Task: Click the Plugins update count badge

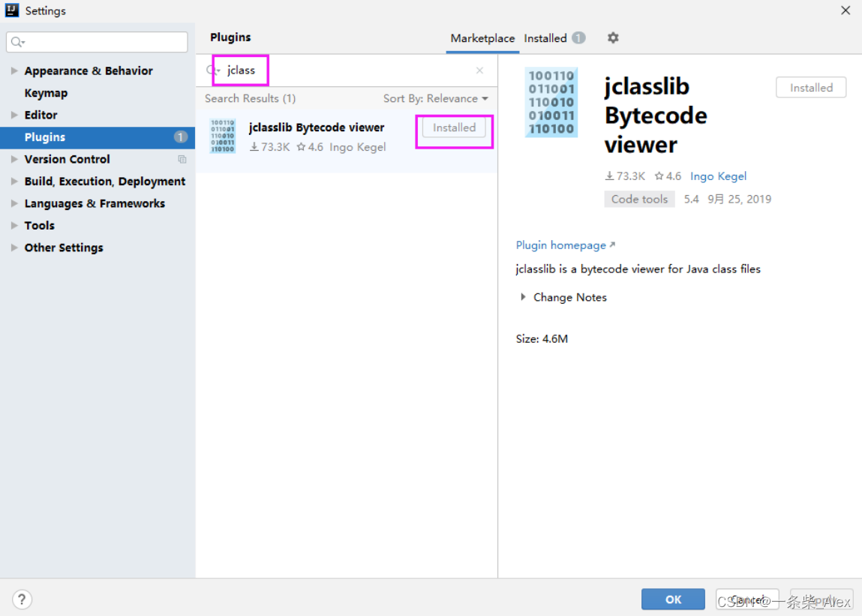Action: click(x=180, y=137)
